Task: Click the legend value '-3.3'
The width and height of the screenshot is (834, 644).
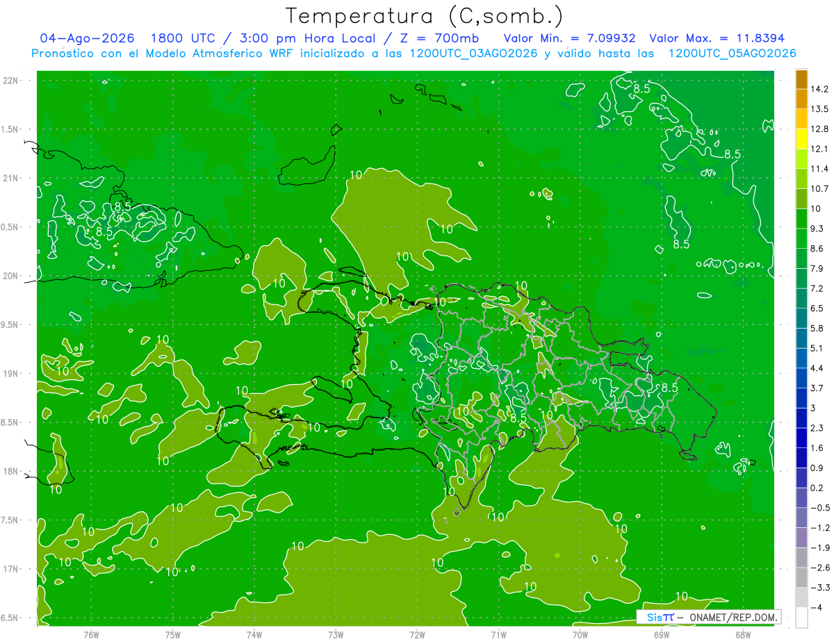Action: tap(819, 588)
